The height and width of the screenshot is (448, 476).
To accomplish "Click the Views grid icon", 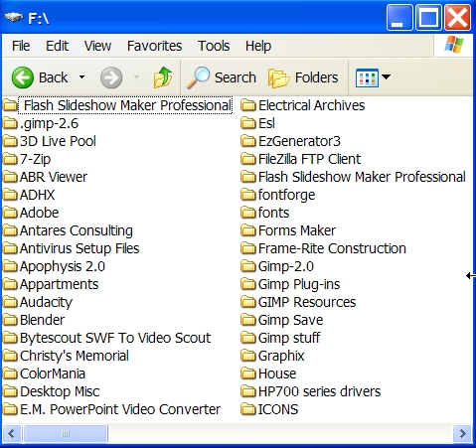I will 367,77.
